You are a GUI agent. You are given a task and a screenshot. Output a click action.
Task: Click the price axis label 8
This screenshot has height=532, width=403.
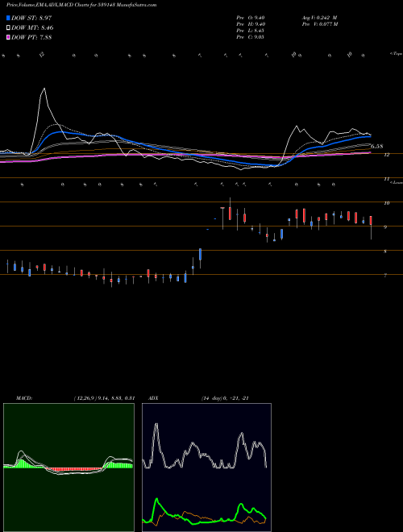coord(385,251)
